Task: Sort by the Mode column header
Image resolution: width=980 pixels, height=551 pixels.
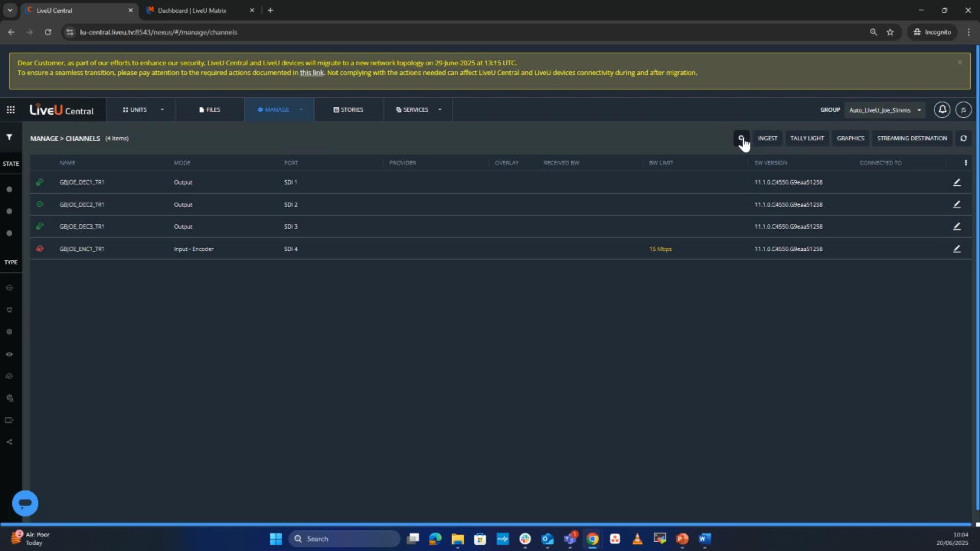Action: click(x=182, y=163)
